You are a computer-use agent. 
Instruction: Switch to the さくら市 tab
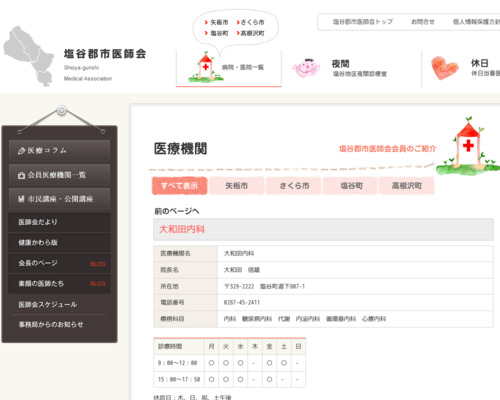(294, 186)
